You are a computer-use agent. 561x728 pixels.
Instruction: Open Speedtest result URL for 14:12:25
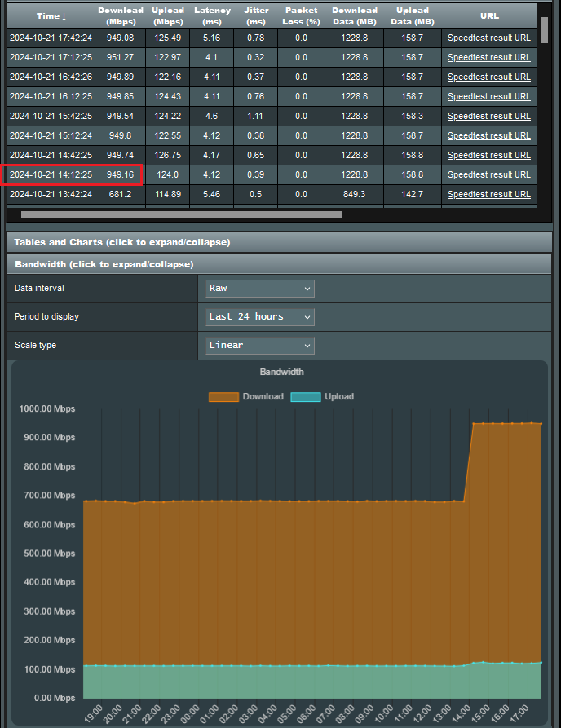click(x=488, y=174)
